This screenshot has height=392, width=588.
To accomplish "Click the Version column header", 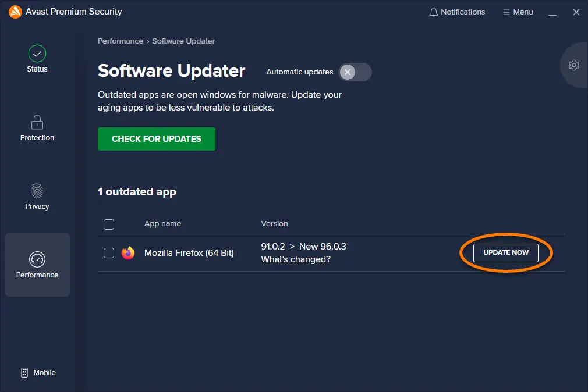I will tap(275, 224).
